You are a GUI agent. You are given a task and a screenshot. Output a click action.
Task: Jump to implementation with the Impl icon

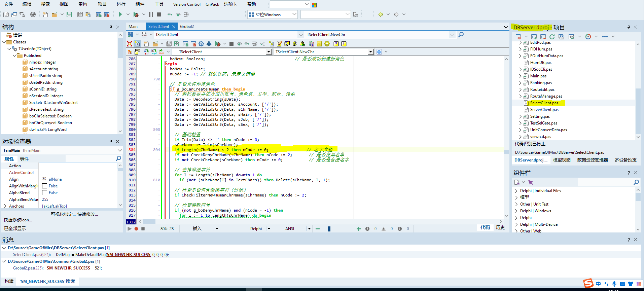pyautogui.click(x=154, y=52)
